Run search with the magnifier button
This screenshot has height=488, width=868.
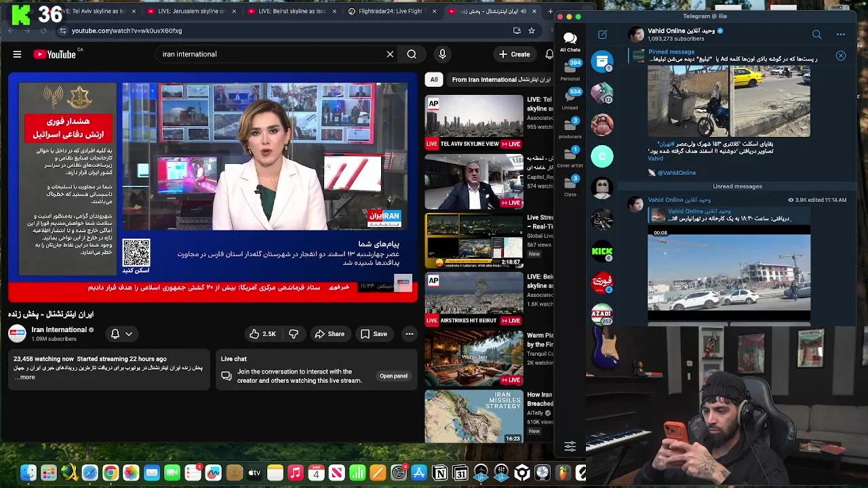[x=412, y=54]
